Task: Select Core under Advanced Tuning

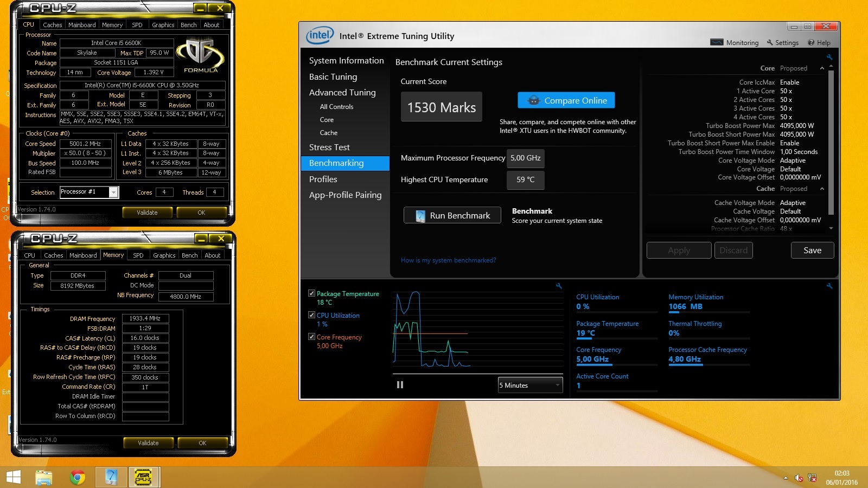Action: coord(327,120)
